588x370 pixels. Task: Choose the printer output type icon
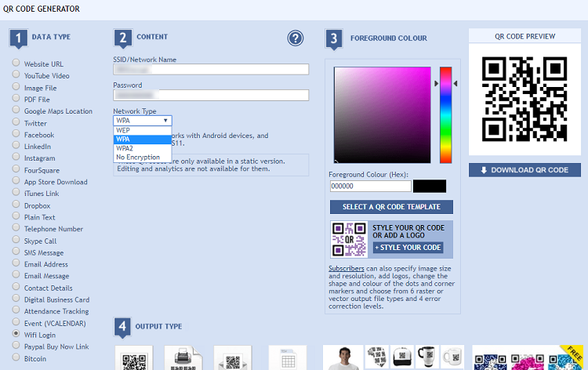point(183,358)
